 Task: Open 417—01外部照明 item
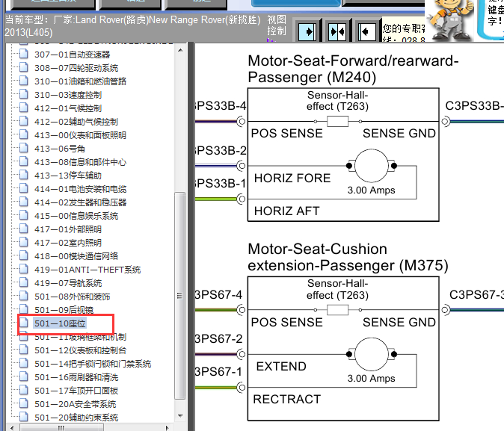(x=68, y=229)
